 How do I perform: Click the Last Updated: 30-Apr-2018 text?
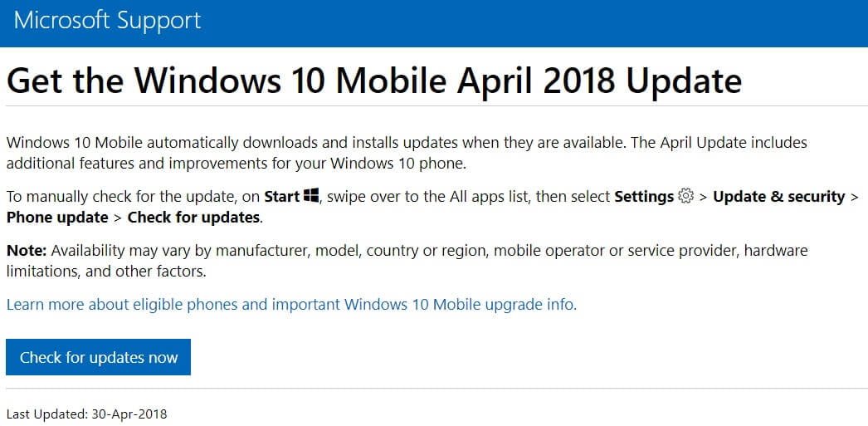click(x=86, y=413)
